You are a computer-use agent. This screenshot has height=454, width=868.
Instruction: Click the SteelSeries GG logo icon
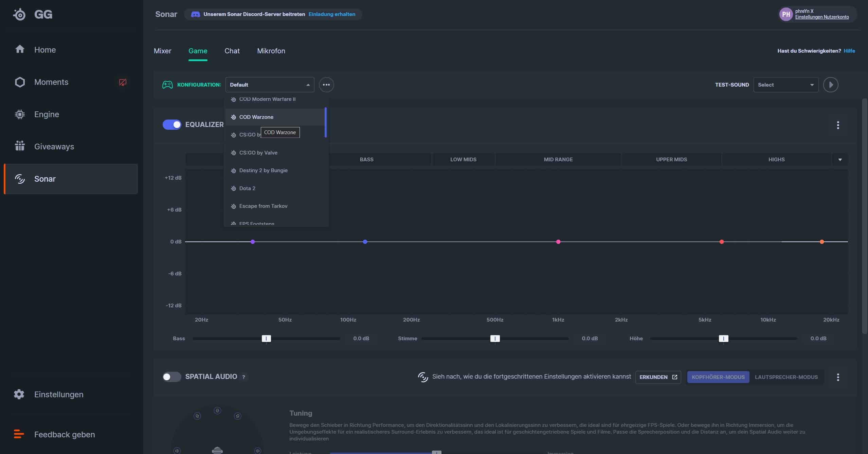point(19,14)
